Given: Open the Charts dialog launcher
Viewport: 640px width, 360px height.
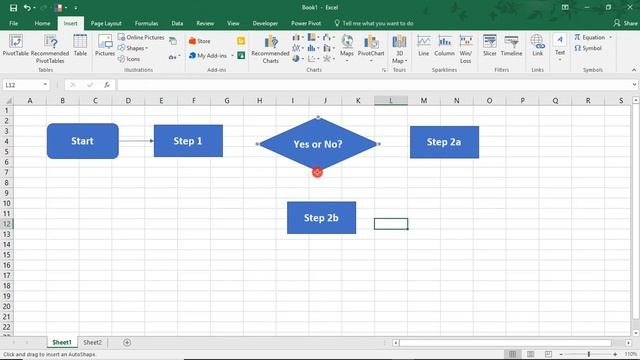Looking at the screenshot, I should [384, 70].
